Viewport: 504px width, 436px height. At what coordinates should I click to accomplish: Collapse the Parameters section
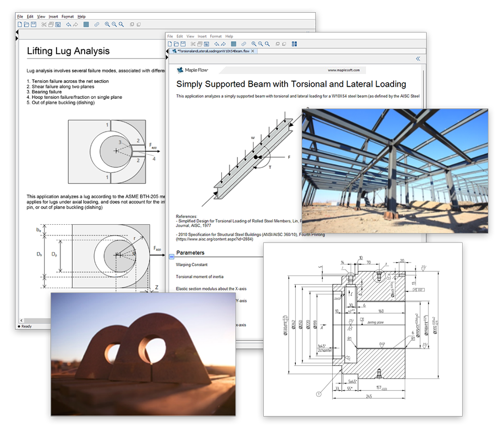(x=171, y=257)
